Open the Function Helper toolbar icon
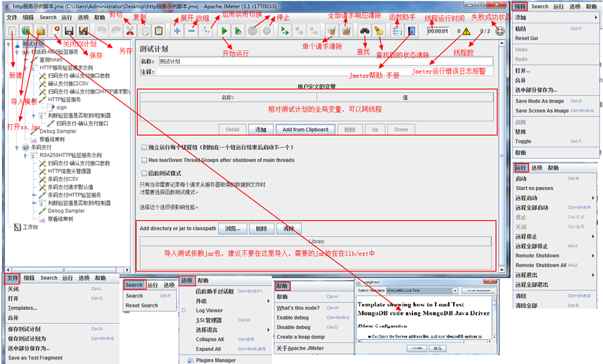This screenshot has width=603, height=364. [x=397, y=31]
